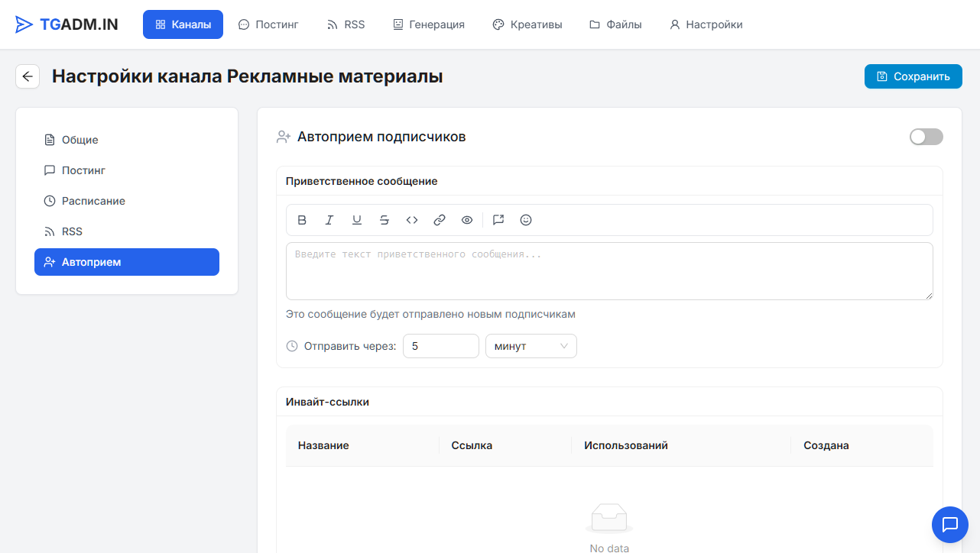Apply strikethrough formatting to text
The height and width of the screenshot is (553, 980).
coord(385,220)
